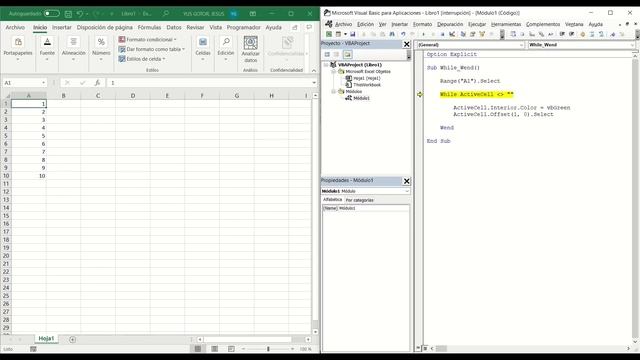Viewport: 640px width, 360px height.
Task: Run the macro with the Continue arrow icon
Action: tap(423, 34)
